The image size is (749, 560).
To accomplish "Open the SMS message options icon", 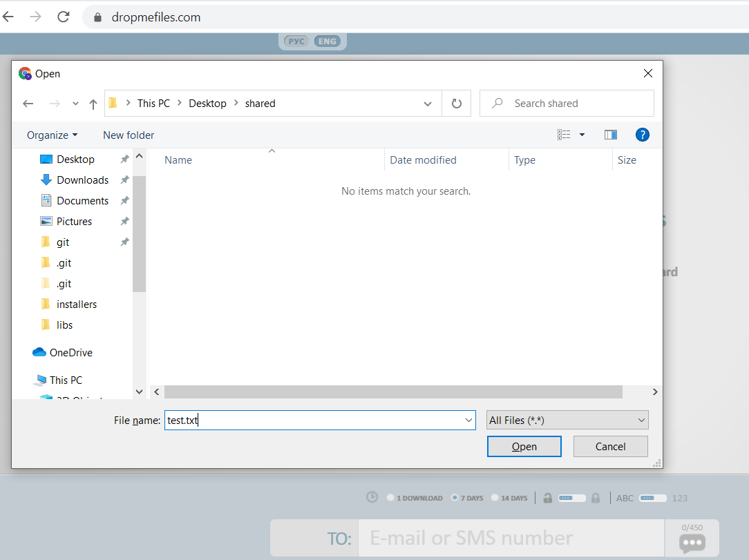I will tap(692, 544).
